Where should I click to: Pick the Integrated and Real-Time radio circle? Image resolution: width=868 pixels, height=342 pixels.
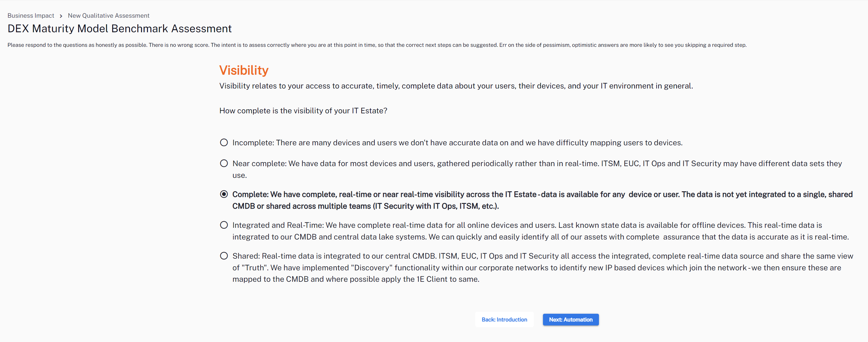pos(224,225)
